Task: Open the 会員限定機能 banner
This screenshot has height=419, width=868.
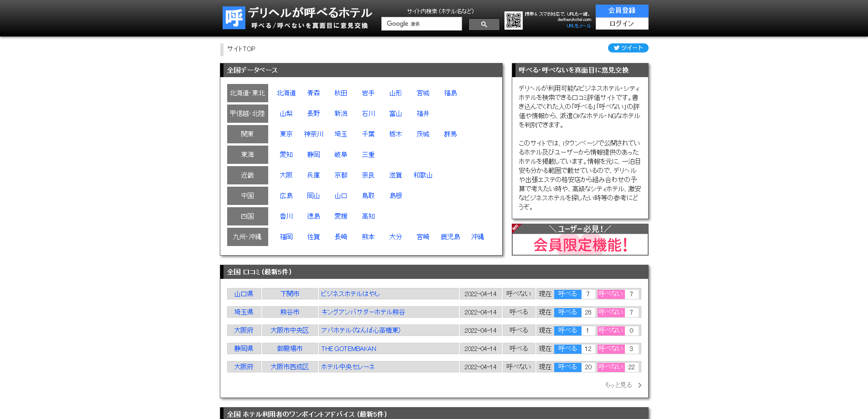Action: (x=580, y=240)
